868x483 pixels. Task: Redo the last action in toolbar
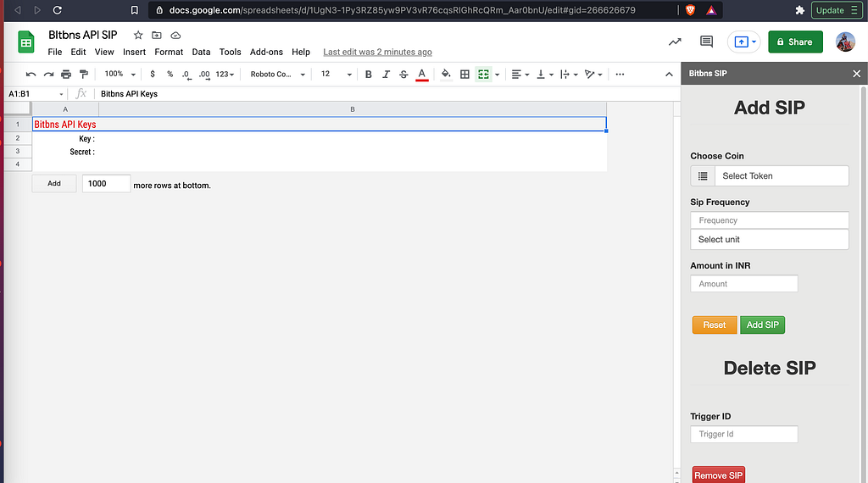coord(48,74)
